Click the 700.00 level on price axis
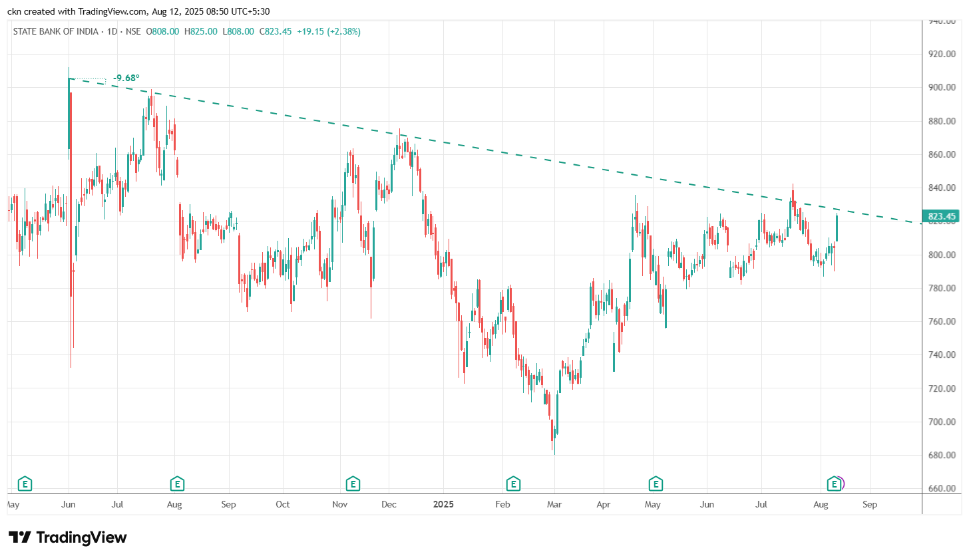Viewport: 969px width, 560px height. pos(942,422)
